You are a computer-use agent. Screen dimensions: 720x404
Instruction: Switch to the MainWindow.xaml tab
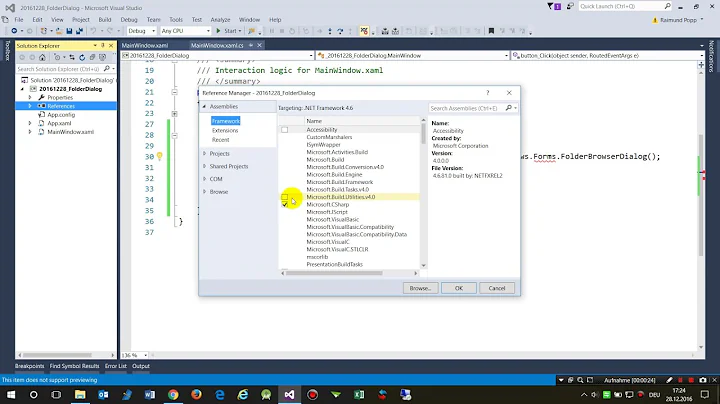tap(145, 45)
